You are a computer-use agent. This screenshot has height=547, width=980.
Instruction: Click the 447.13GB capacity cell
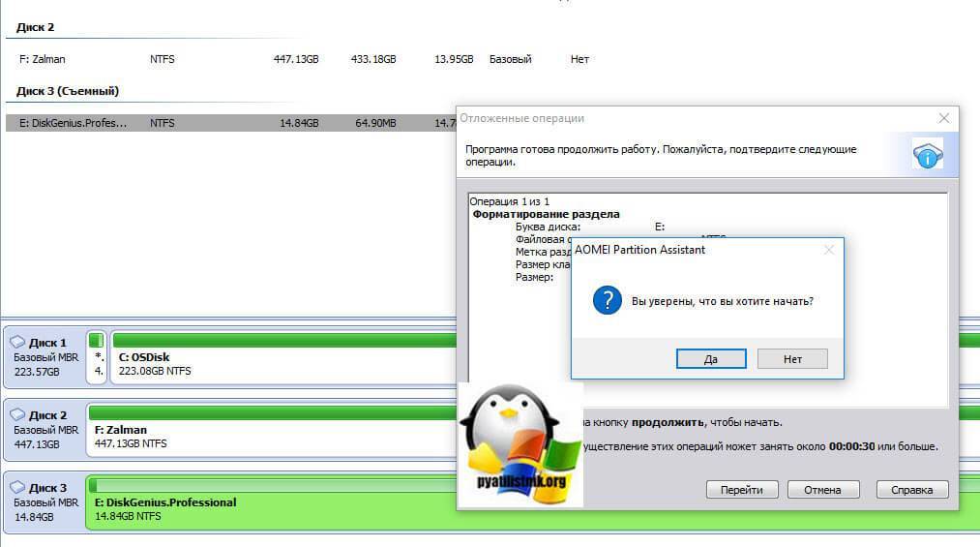point(296,59)
